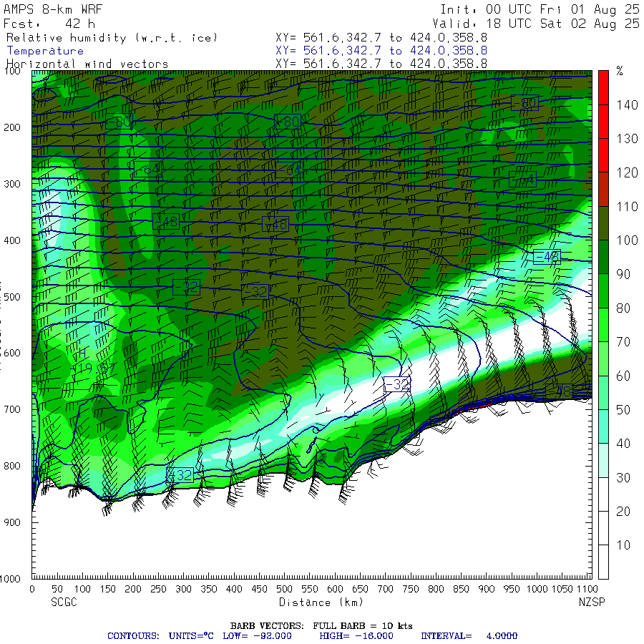
Task: Click the "LOW= -92.000" contour value
Action: coord(257,636)
